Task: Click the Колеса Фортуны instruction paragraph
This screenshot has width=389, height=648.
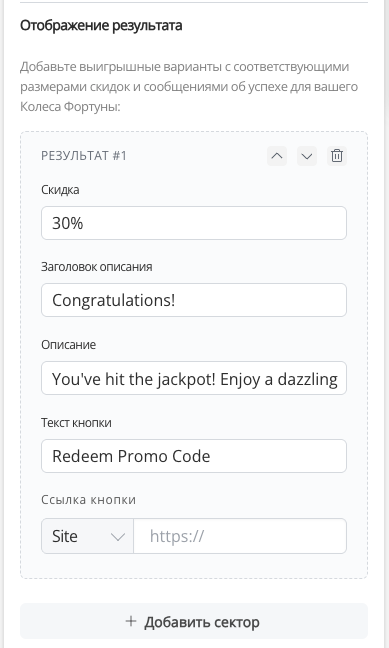Action: coord(189,86)
